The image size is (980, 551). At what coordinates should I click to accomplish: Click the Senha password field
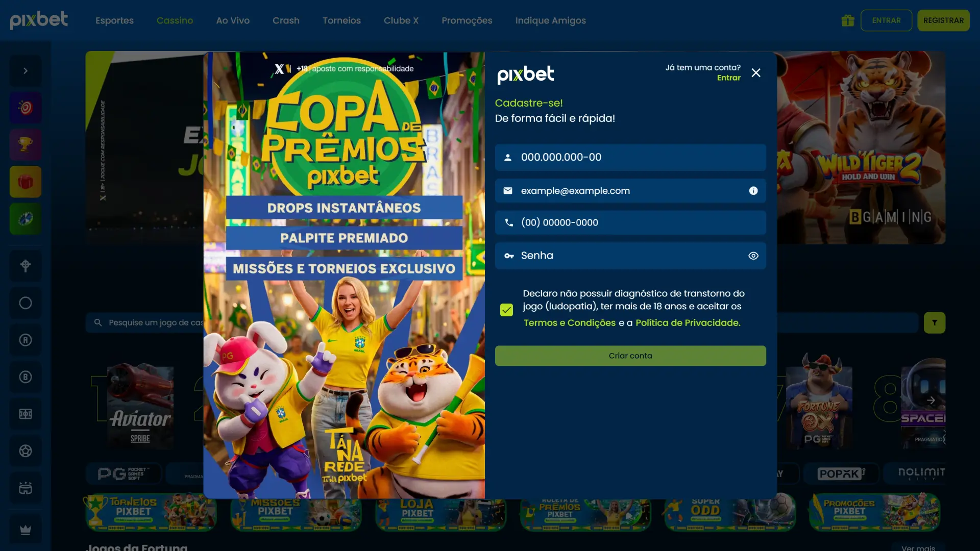tap(630, 256)
